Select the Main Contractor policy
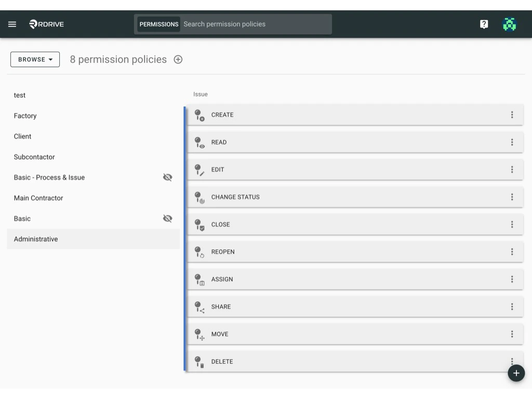 38,198
